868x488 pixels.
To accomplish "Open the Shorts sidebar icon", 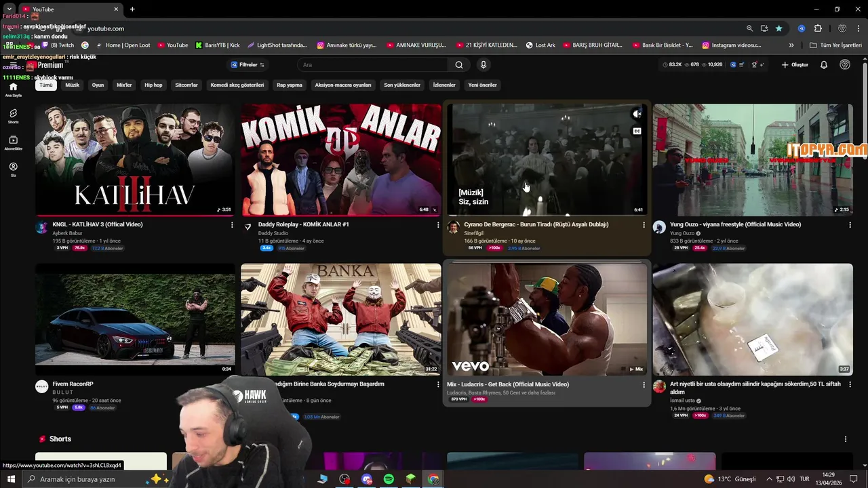I will click(13, 116).
